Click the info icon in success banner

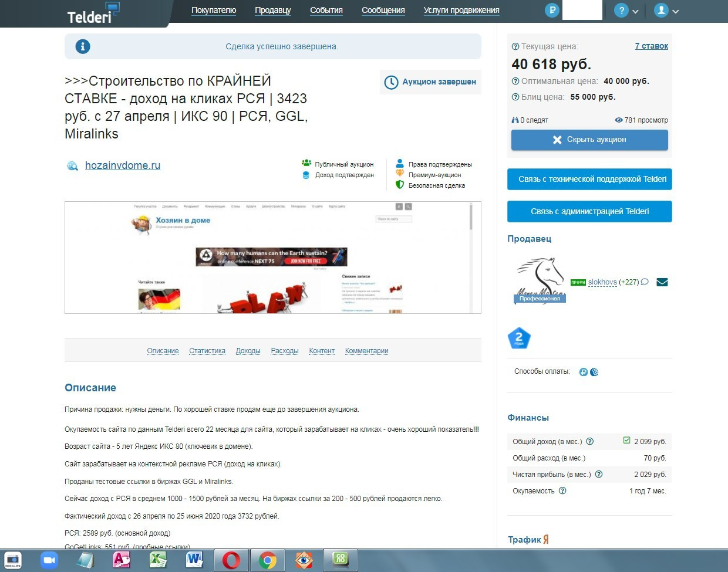click(83, 46)
